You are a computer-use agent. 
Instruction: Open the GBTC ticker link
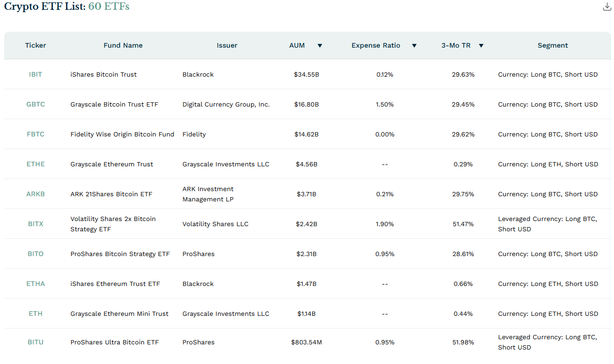point(36,104)
